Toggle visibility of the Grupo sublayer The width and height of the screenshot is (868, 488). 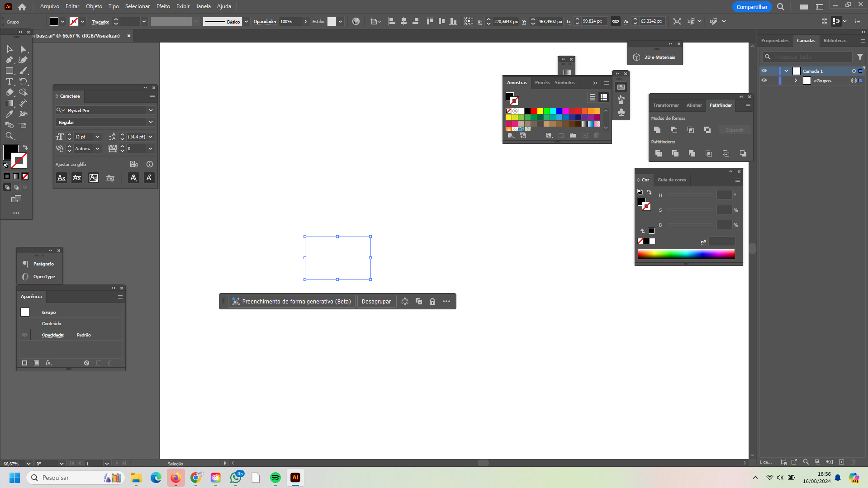click(x=764, y=81)
